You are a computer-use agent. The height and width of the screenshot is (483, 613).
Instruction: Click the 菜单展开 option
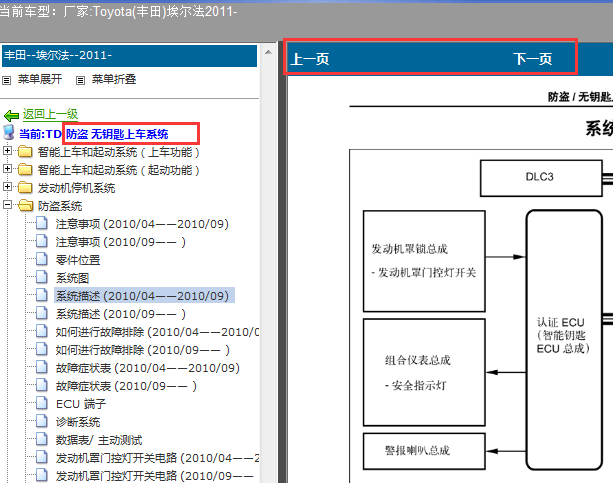pos(40,79)
